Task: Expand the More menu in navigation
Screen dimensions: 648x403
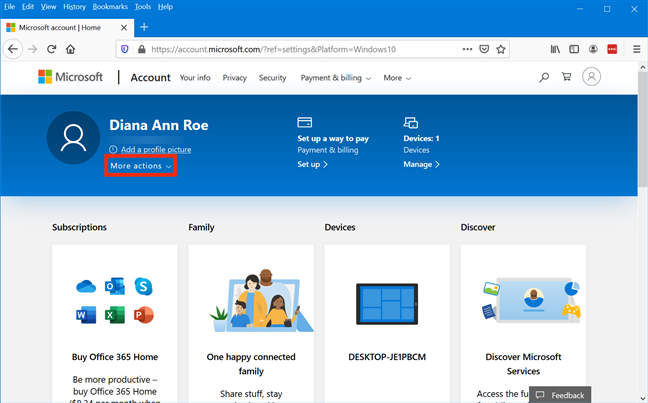Action: point(397,78)
